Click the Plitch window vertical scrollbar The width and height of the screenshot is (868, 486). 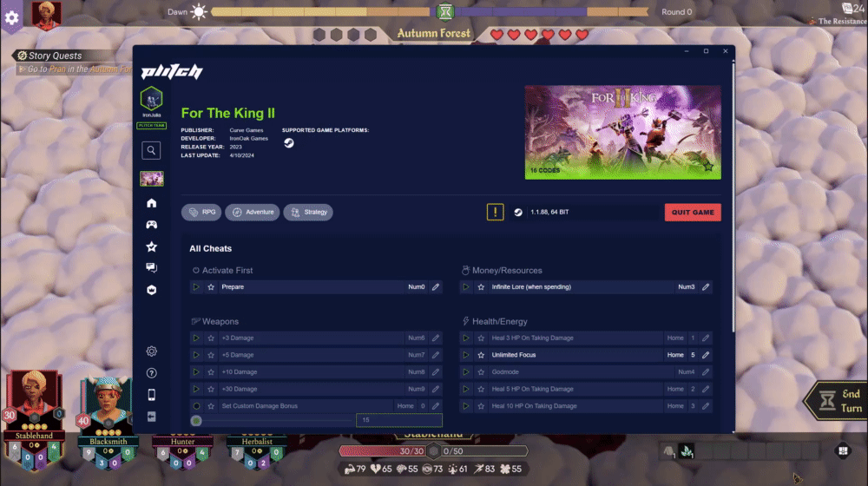pos(733,196)
